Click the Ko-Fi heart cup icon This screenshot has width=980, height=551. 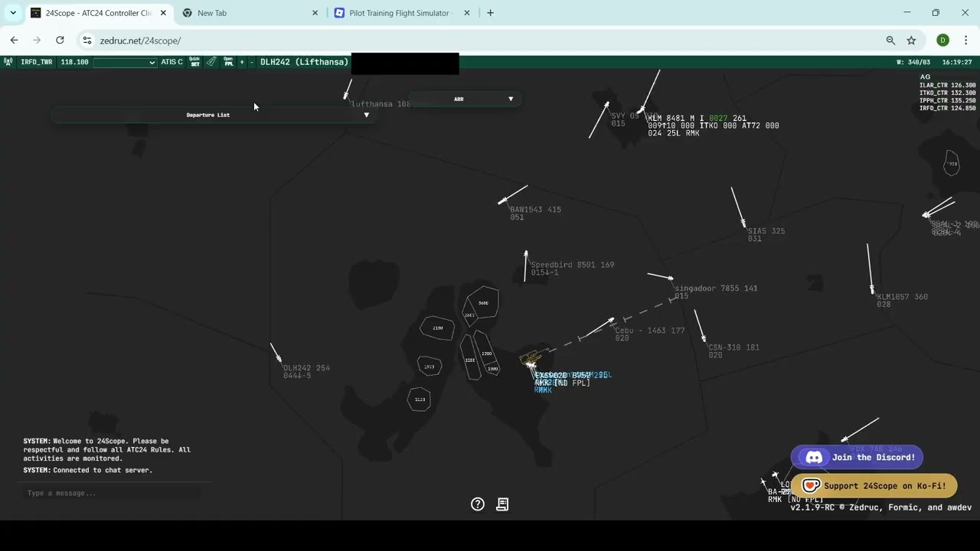click(x=811, y=486)
